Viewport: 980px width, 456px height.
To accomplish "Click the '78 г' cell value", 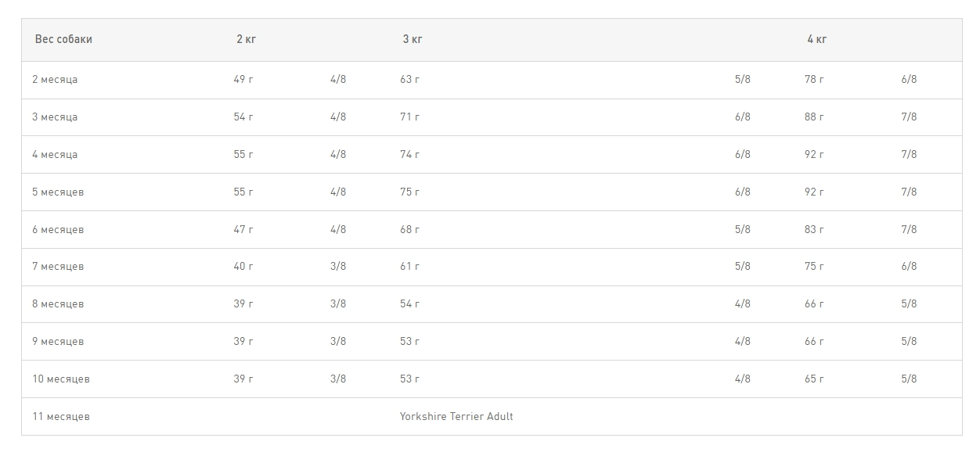I will click(x=814, y=80).
